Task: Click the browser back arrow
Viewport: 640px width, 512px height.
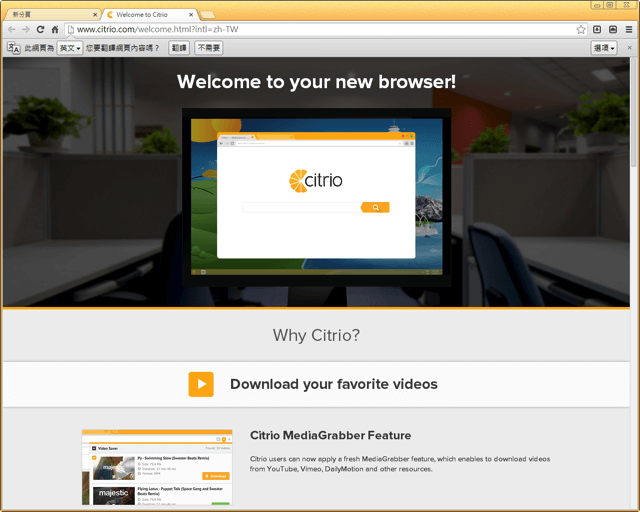Action: pyautogui.click(x=11, y=29)
